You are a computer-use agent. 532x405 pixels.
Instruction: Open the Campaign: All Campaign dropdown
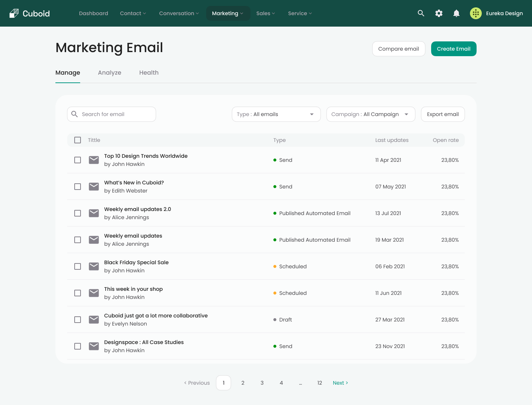click(371, 114)
